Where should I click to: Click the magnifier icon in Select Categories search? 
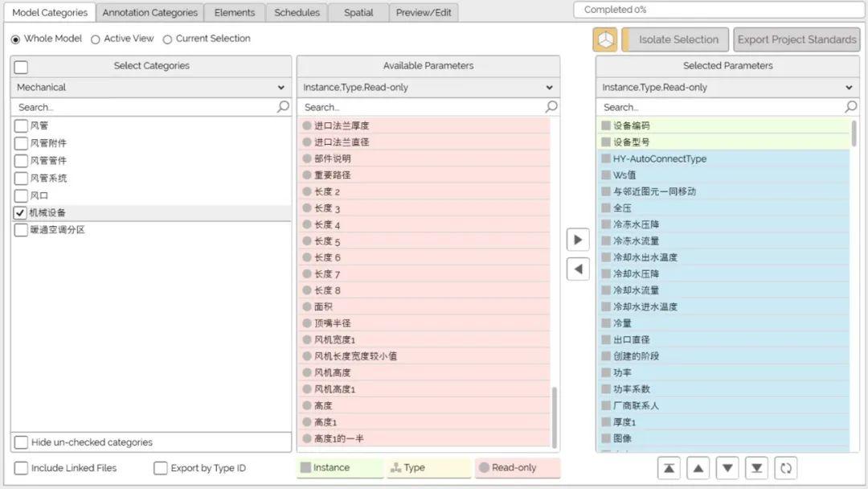click(x=282, y=106)
